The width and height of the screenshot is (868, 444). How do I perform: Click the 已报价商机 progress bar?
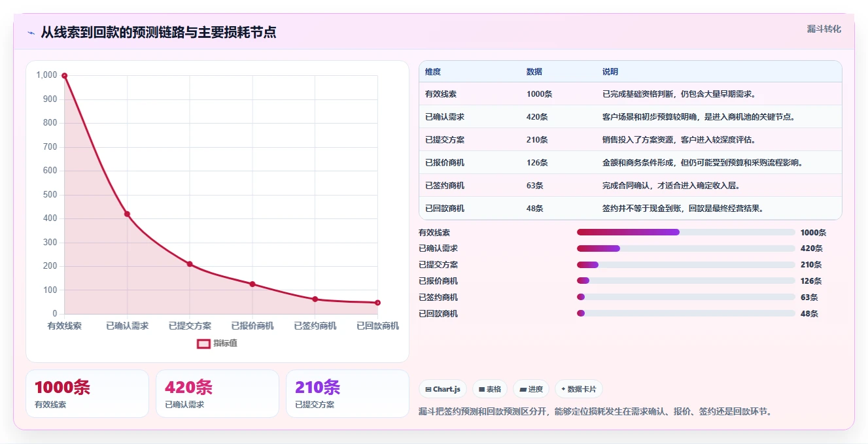click(686, 281)
